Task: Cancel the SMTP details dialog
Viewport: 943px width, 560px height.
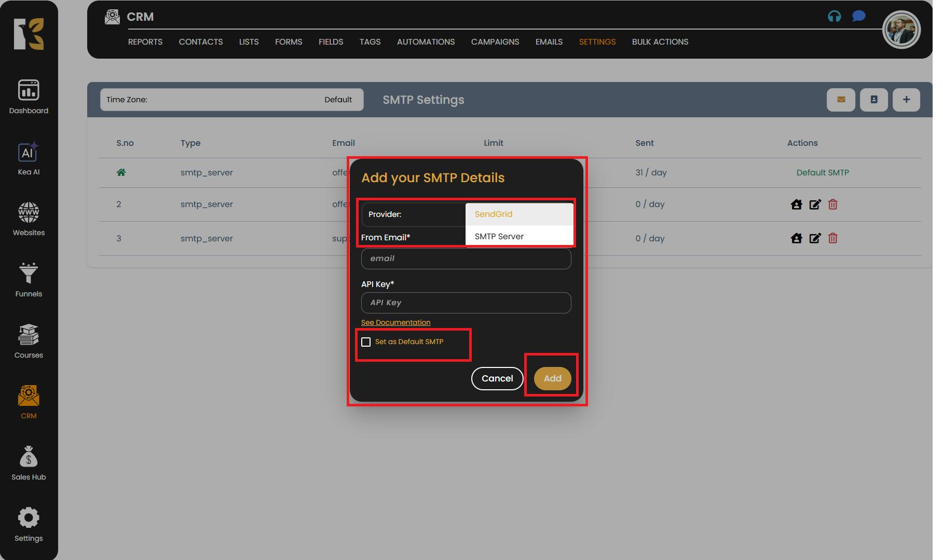Action: click(497, 378)
